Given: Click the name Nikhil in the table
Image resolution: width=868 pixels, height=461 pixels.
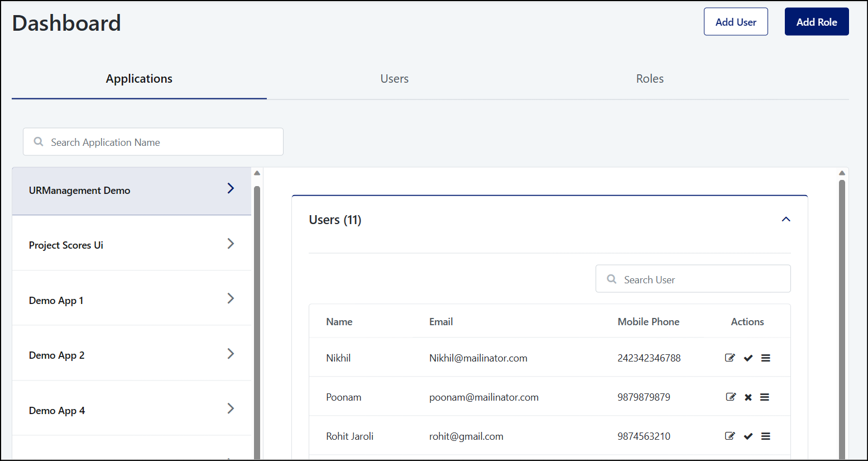Looking at the screenshot, I should pyautogui.click(x=338, y=358).
